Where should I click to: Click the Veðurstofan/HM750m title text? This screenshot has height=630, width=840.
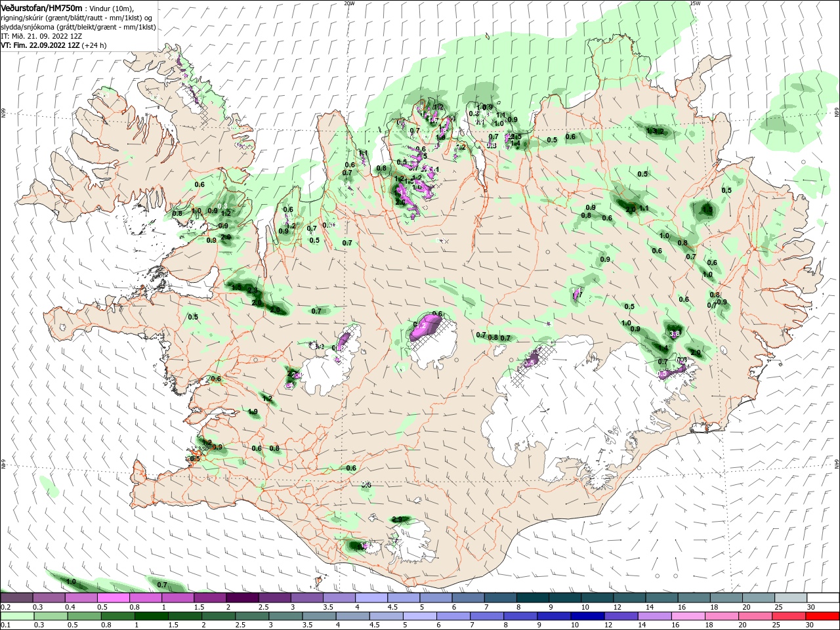(41, 7)
